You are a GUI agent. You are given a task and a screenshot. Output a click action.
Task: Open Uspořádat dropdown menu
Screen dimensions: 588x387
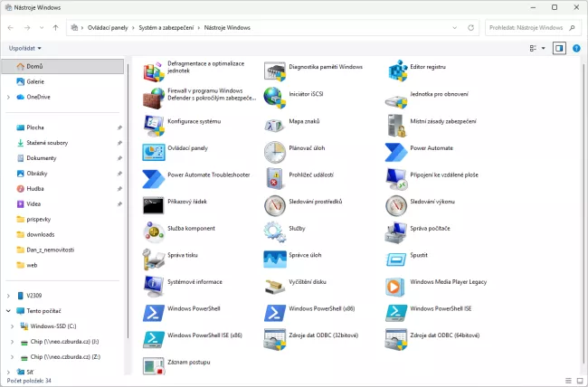(24, 48)
